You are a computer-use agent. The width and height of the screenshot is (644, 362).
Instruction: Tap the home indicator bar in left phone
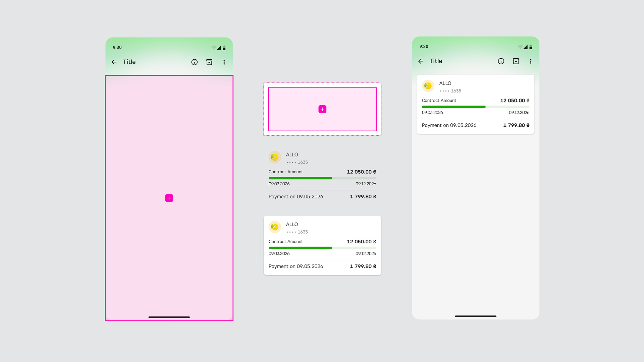(x=169, y=317)
